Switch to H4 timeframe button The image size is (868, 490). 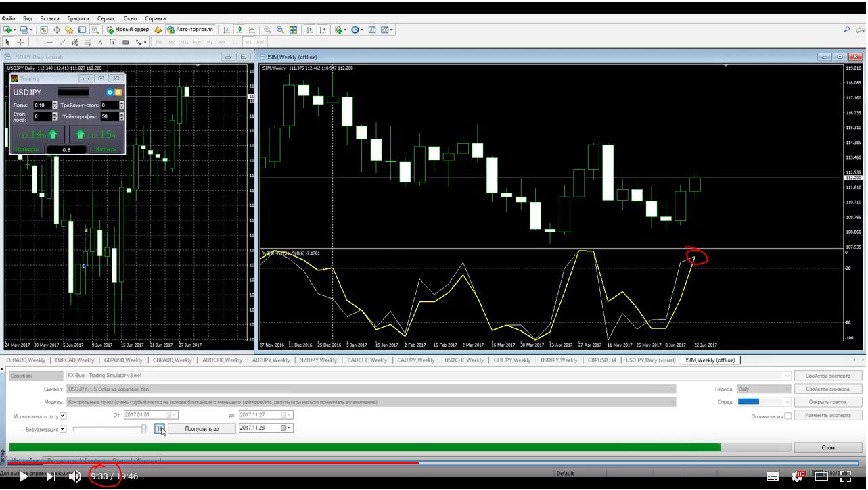point(223,42)
